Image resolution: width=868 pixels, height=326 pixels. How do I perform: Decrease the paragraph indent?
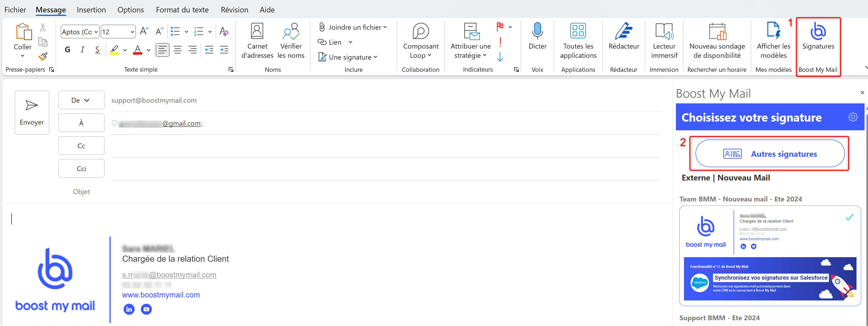(209, 50)
